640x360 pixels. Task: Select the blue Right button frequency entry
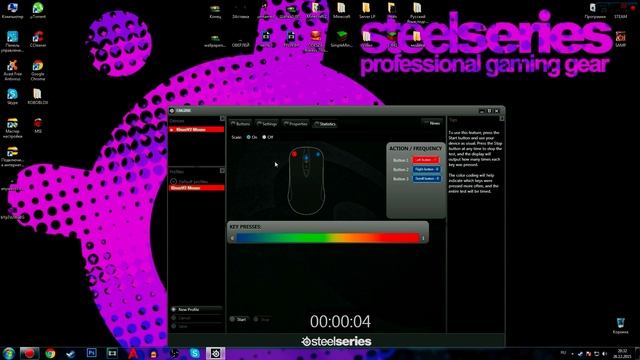[426, 169]
